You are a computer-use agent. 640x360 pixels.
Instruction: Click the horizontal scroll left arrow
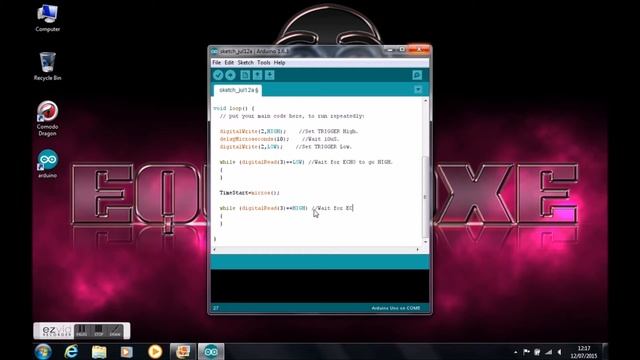coord(215,249)
